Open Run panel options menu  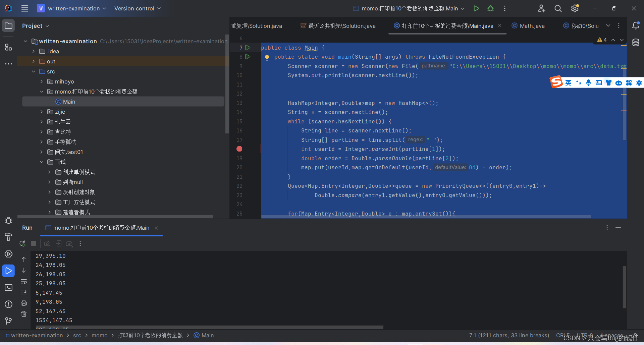point(607,228)
